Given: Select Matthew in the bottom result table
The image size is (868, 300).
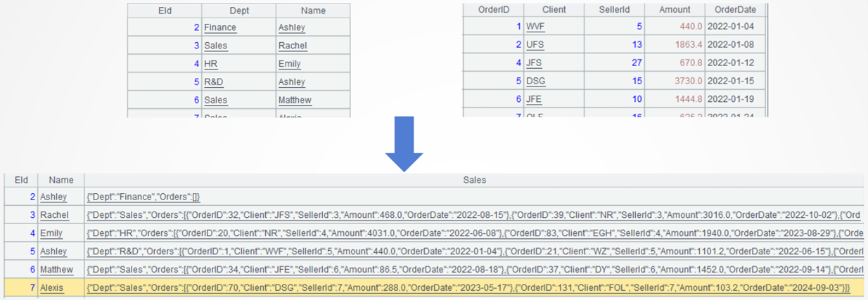Looking at the screenshot, I should coord(56,270).
